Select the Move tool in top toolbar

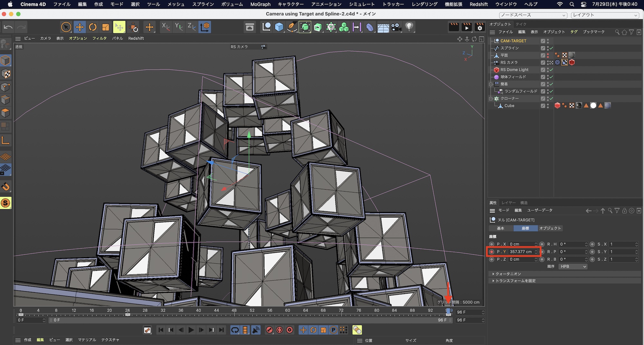(x=80, y=27)
